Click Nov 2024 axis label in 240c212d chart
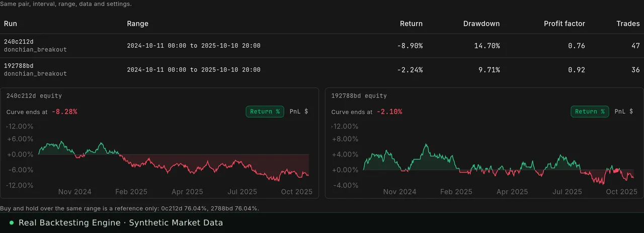Viewport: 644px width, 233px height. coord(75,191)
